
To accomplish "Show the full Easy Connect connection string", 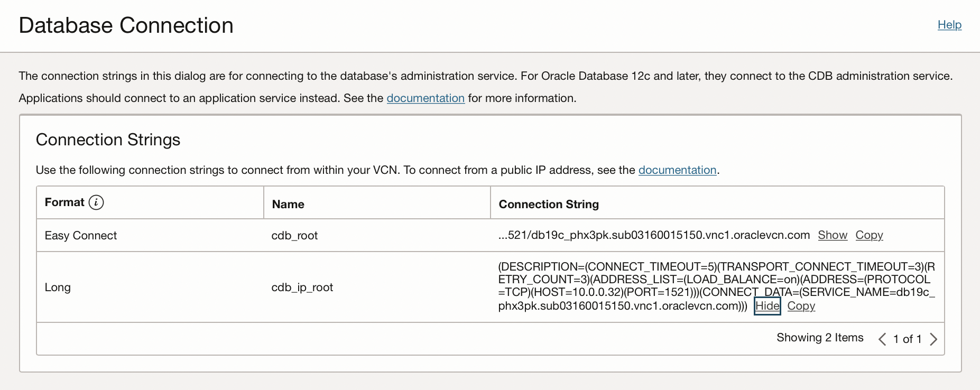I will 833,235.
